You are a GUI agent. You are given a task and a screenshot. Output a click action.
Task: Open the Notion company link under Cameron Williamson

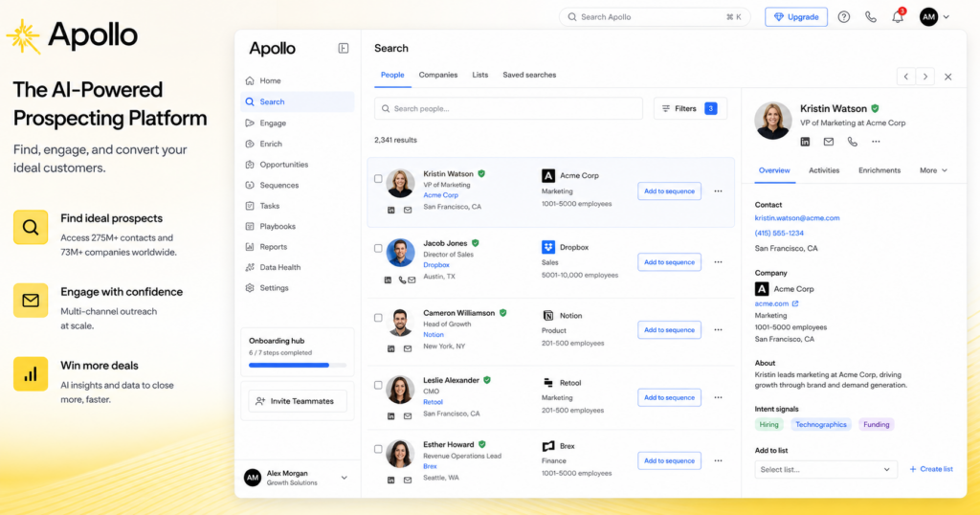(434, 335)
